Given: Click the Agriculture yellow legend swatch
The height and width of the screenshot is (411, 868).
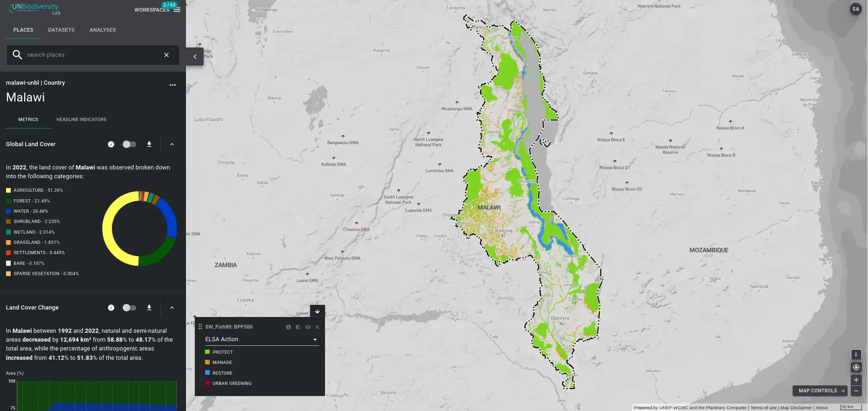Looking at the screenshot, I should click(x=8, y=190).
